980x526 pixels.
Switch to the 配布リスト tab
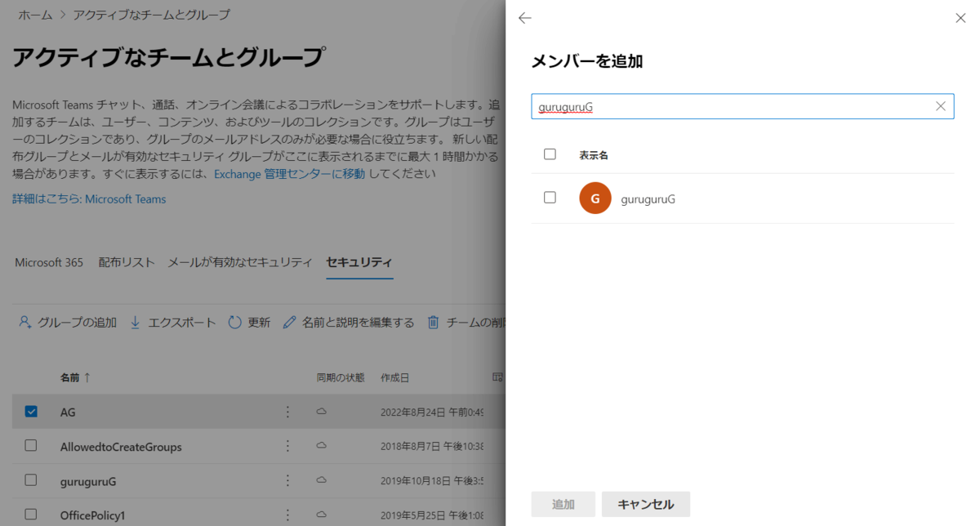pos(127,262)
